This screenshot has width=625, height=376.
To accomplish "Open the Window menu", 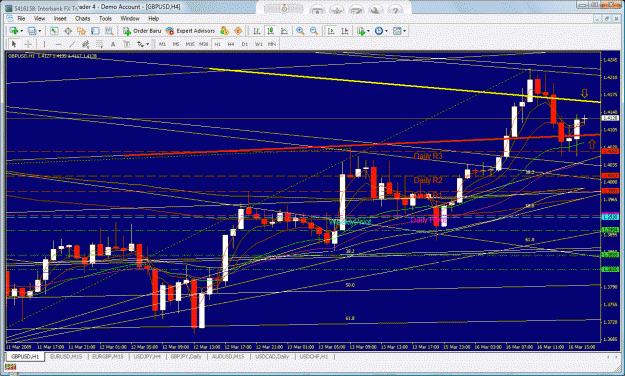I will click(130, 18).
